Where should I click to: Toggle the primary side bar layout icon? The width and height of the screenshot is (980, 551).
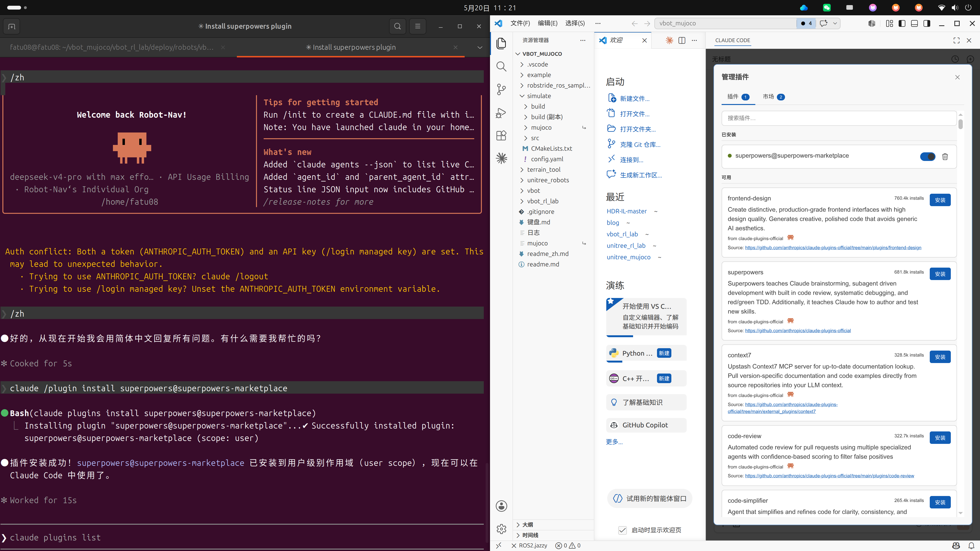click(902, 23)
